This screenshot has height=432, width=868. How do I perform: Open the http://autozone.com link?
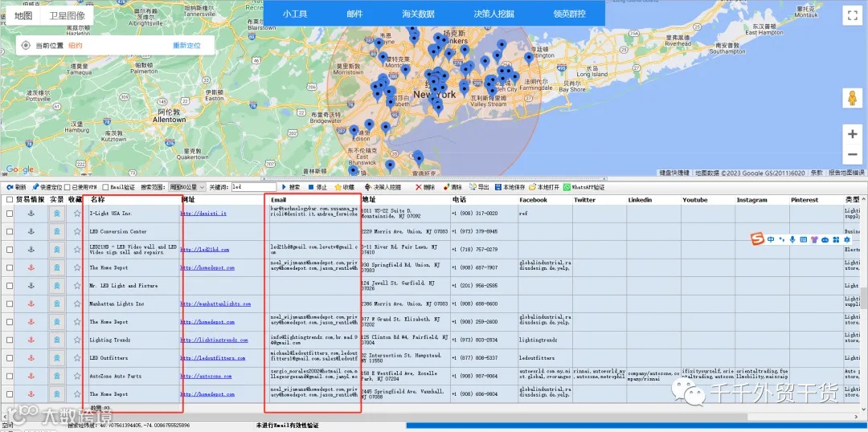206,376
